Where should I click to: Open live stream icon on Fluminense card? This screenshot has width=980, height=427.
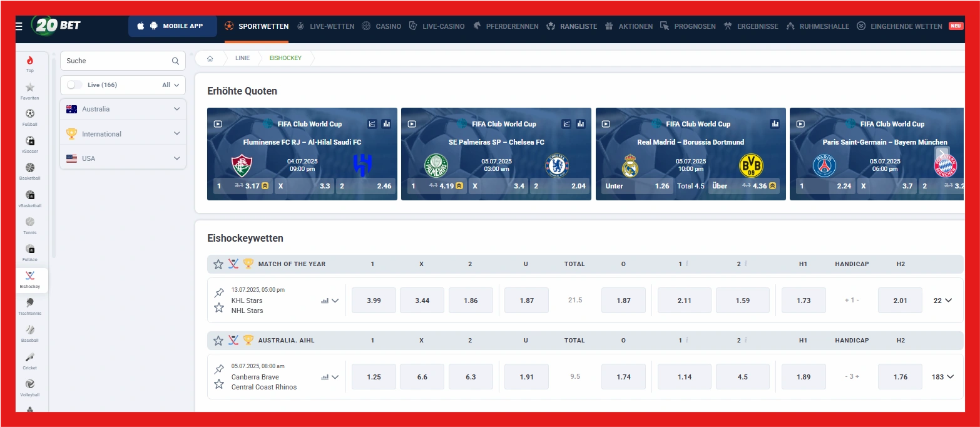(218, 124)
